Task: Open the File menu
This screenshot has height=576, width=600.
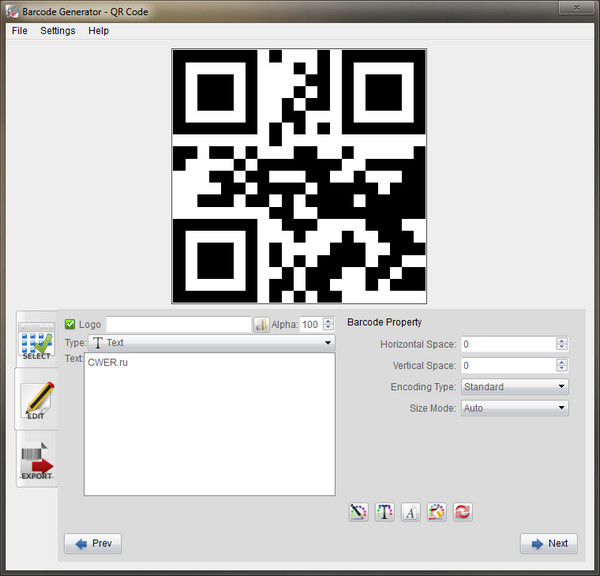Action: tap(20, 31)
